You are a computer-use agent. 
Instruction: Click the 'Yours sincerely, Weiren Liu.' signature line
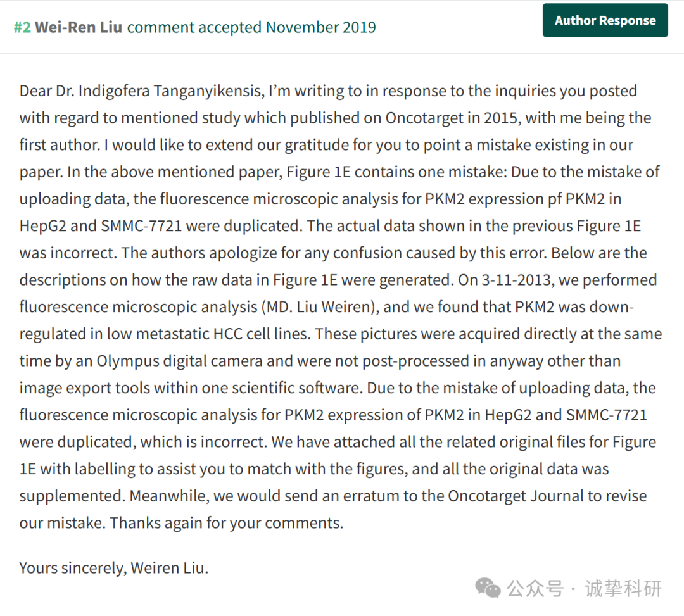pyautogui.click(x=114, y=568)
